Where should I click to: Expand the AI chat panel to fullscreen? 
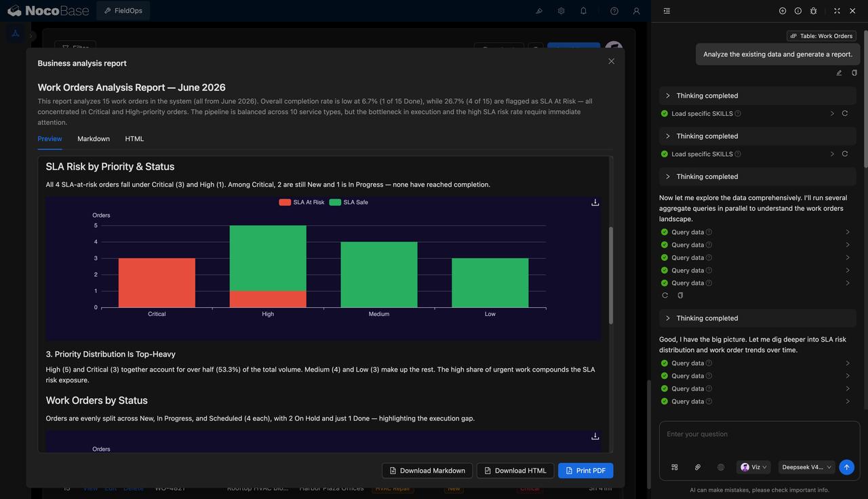(x=837, y=11)
